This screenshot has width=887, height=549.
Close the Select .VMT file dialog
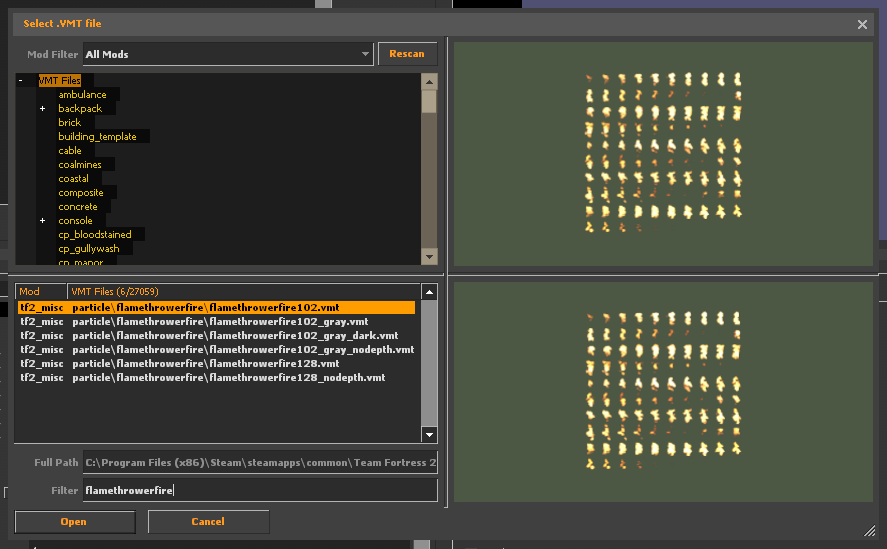tap(862, 24)
